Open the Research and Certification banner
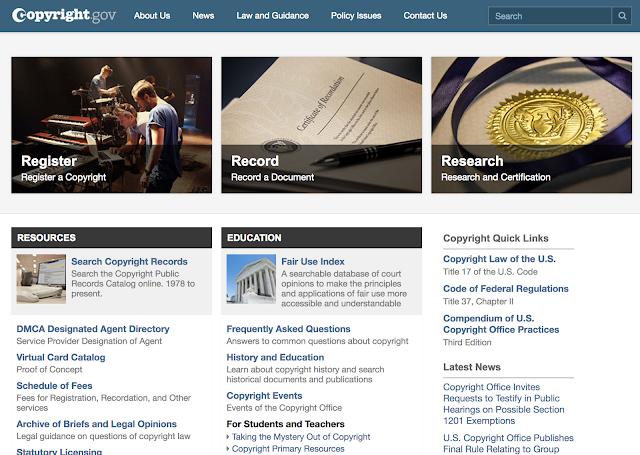The height and width of the screenshot is (455, 640). pos(531,125)
